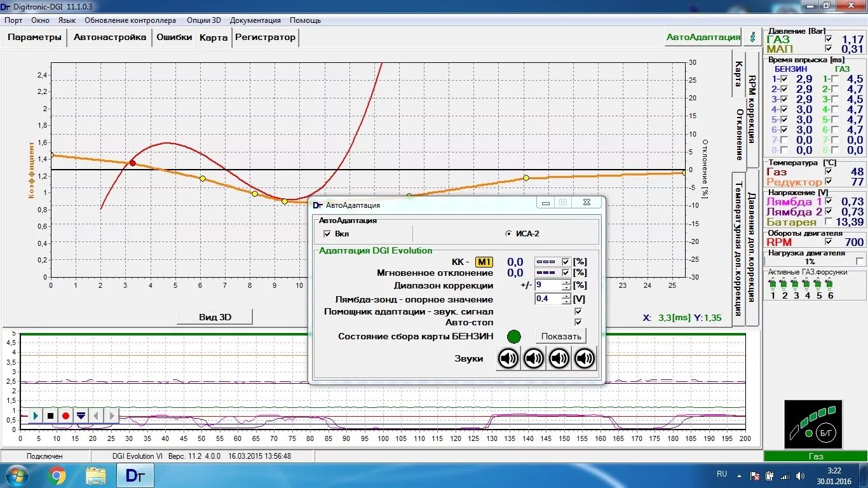Step recorder backward with left gray arrow

tap(96, 416)
